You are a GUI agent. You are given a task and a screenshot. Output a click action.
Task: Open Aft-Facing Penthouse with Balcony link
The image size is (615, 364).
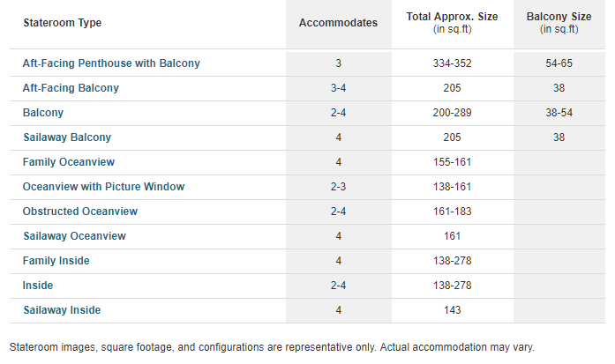click(x=111, y=63)
